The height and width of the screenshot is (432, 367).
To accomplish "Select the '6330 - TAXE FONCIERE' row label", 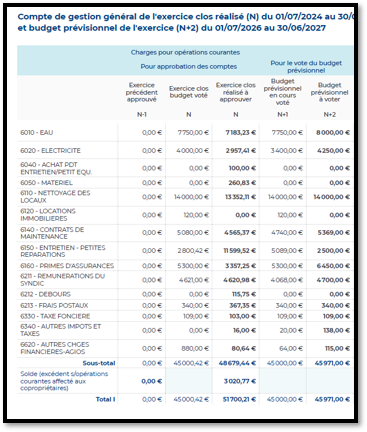I will tap(55, 316).
